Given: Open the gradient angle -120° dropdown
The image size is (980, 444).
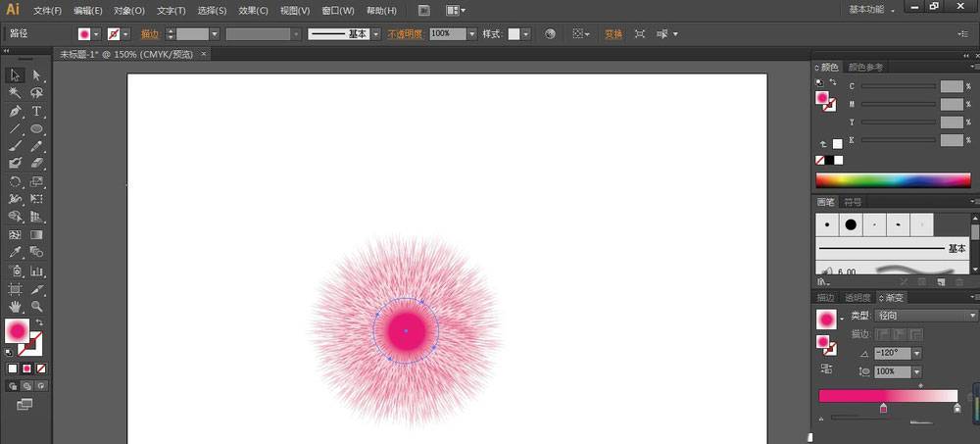Looking at the screenshot, I should [916, 353].
